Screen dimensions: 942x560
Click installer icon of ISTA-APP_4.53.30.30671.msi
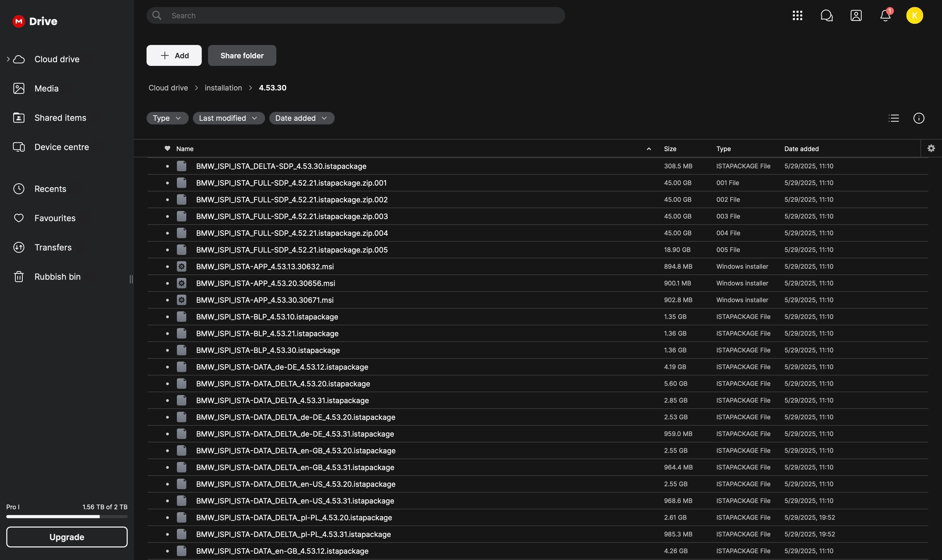(x=182, y=300)
